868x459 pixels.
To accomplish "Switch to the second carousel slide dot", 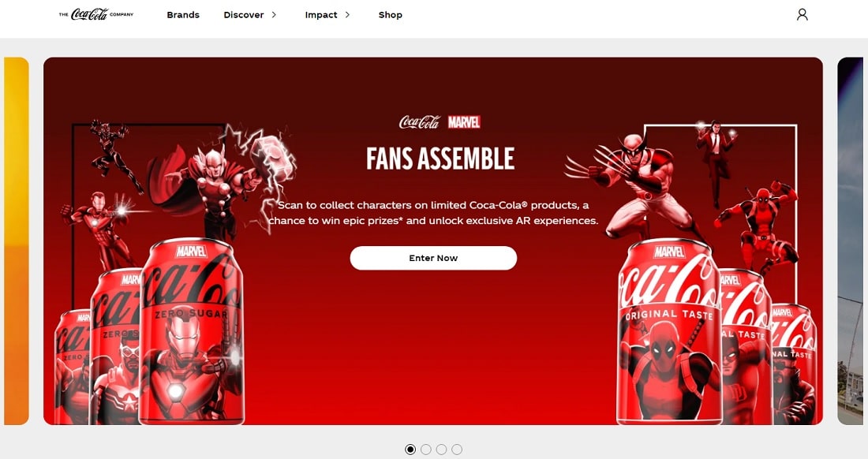I will 425,450.
